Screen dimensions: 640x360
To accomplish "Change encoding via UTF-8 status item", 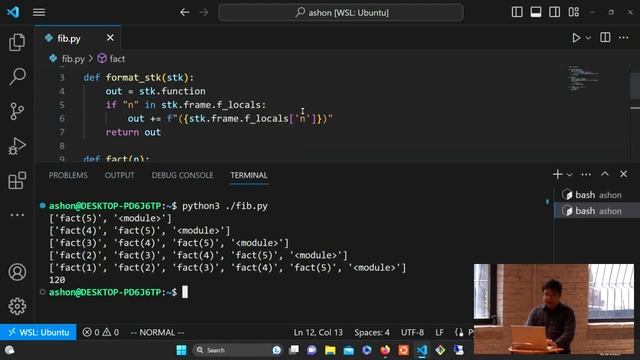I will click(412, 332).
